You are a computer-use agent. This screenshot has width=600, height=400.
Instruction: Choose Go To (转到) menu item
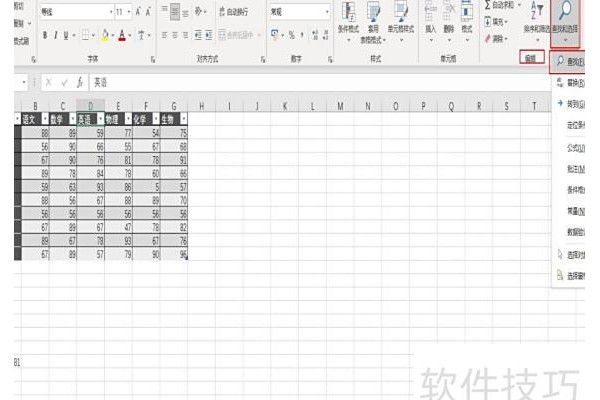570,104
